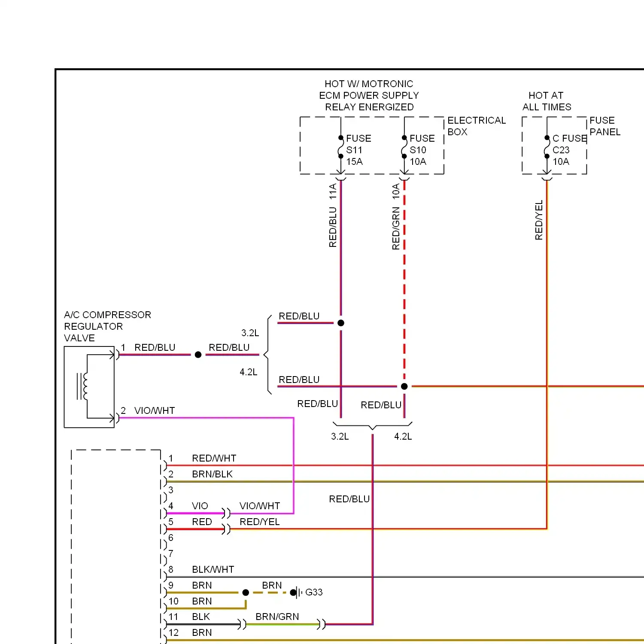Image resolution: width=644 pixels, height=644 pixels.
Task: Select the 'BRN' label on the dashed ground wire
Action: coord(272,585)
